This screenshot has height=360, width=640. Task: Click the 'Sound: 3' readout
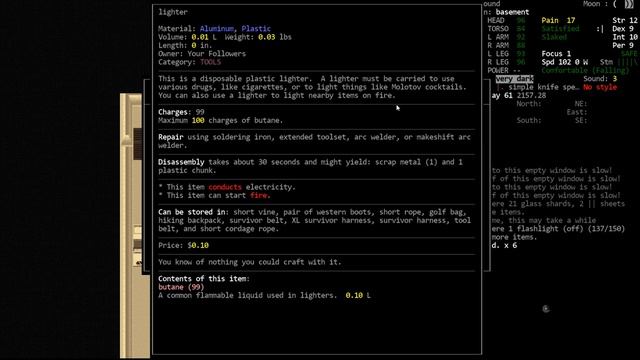tap(600, 79)
